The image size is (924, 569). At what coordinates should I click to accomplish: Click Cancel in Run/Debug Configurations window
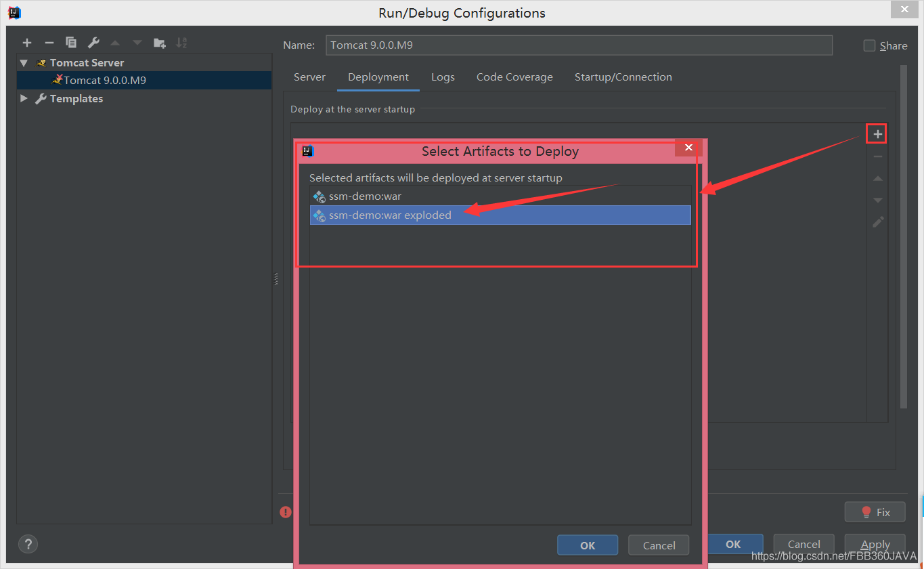[804, 544]
